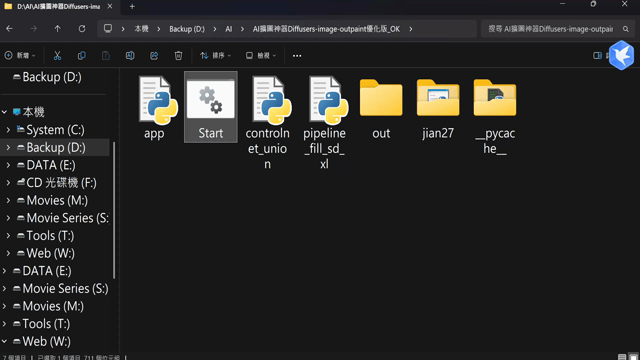640x360 pixels.
Task: Expand nested Movies (M:) chevron
Action: point(8,200)
